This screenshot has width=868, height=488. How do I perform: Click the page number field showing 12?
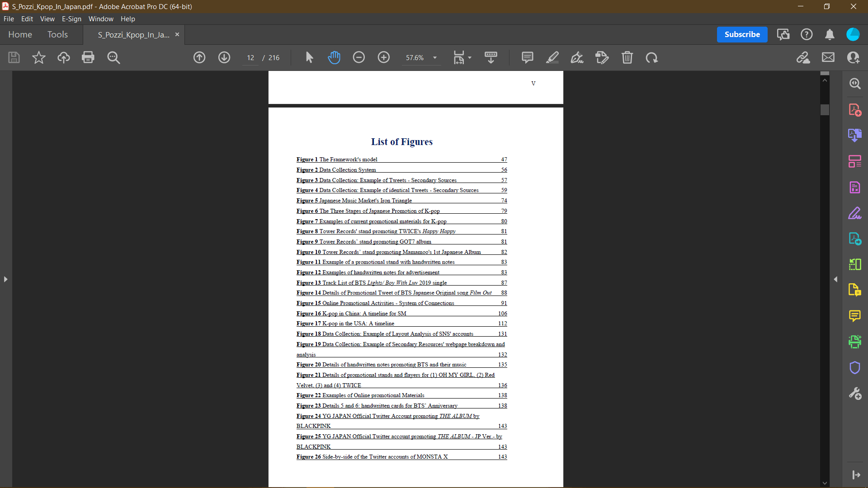pyautogui.click(x=250, y=58)
